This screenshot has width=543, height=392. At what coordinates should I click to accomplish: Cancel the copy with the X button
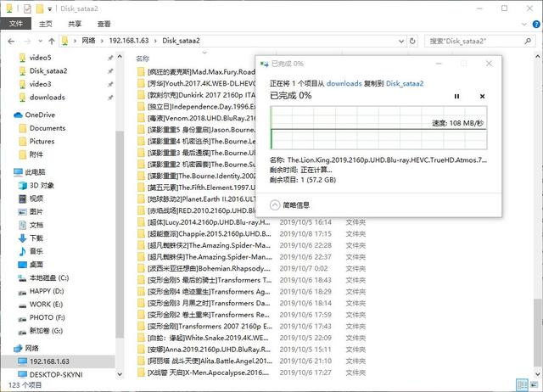482,96
